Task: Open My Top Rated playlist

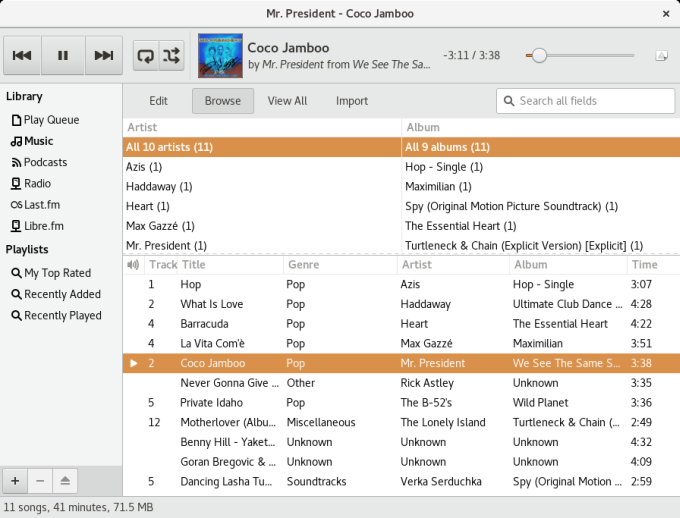Action: click(x=51, y=273)
